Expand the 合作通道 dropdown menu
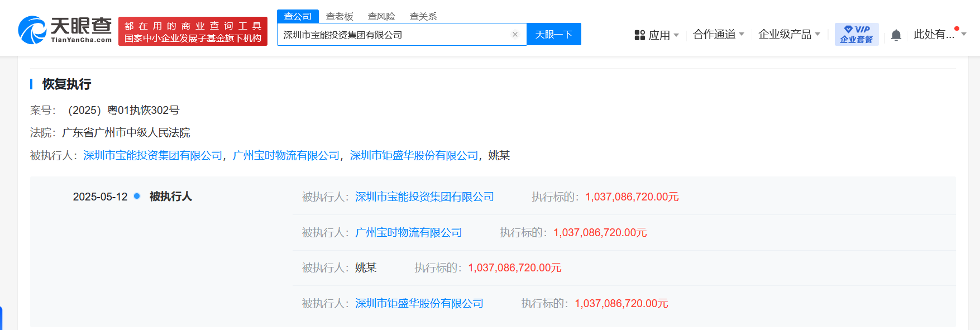This screenshot has height=330, width=980. (719, 34)
